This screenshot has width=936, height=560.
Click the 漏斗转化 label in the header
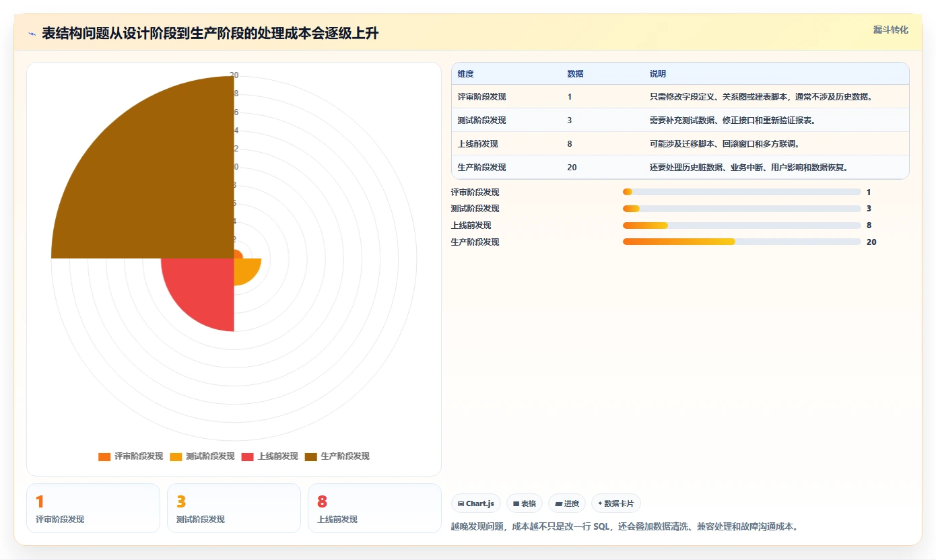(x=891, y=30)
